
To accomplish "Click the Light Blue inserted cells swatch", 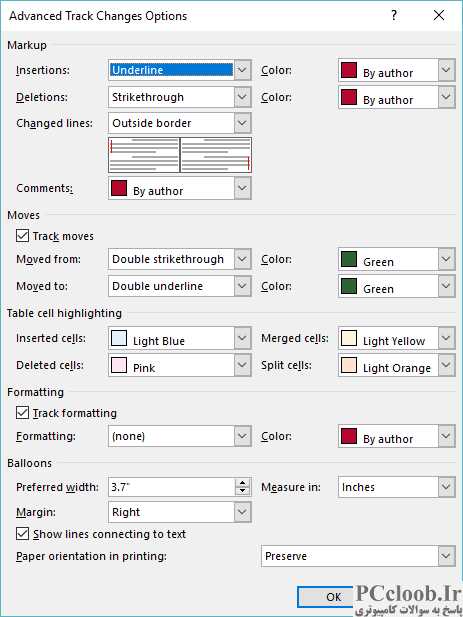I will click(119, 338).
